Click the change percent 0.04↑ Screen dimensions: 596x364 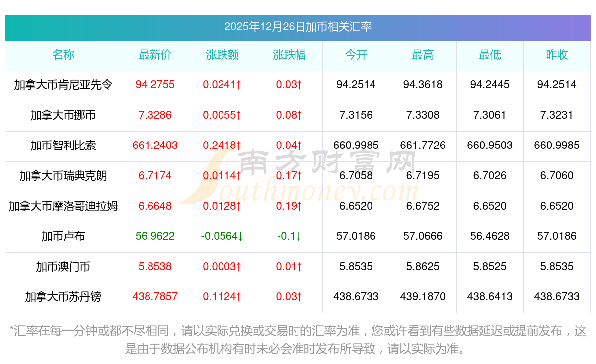point(289,146)
